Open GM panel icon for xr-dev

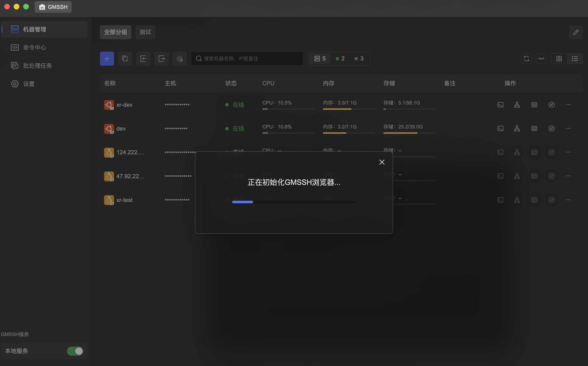534,105
